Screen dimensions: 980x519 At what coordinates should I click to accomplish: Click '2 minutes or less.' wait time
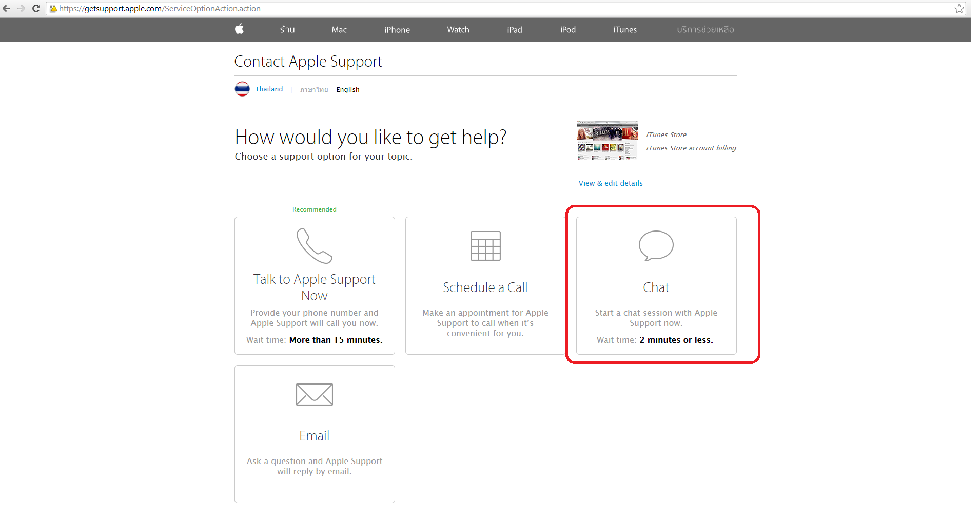pos(676,340)
